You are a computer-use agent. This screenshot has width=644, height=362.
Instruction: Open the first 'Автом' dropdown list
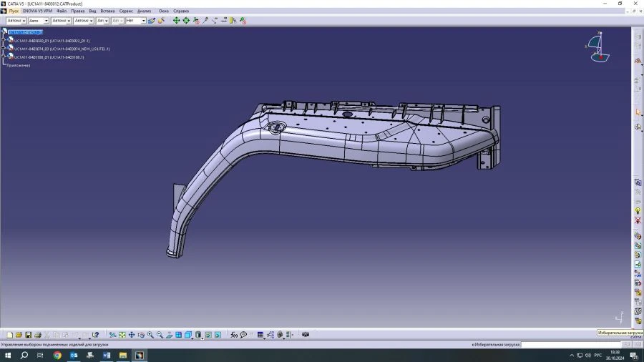[24, 21]
